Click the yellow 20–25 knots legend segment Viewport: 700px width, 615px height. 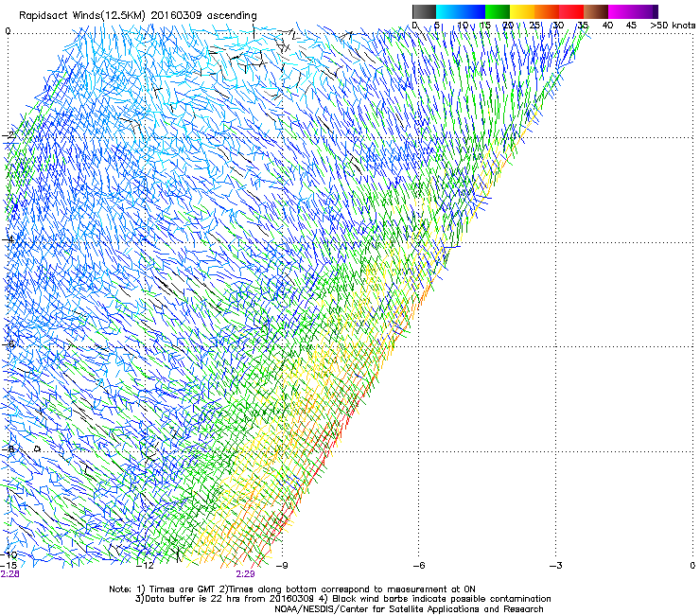click(x=522, y=11)
